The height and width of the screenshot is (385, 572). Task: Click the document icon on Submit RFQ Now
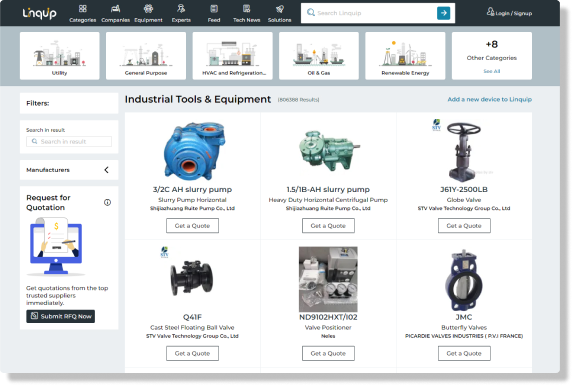click(x=34, y=316)
